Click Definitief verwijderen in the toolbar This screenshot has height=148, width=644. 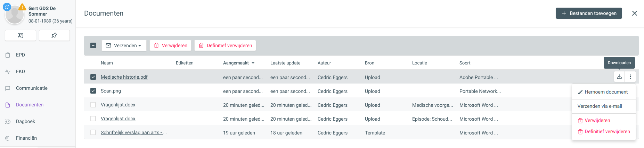click(225, 45)
